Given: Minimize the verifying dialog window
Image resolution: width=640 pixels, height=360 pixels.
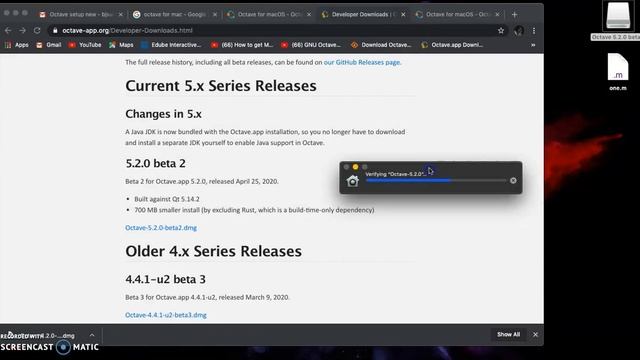Looking at the screenshot, I should (x=356, y=167).
